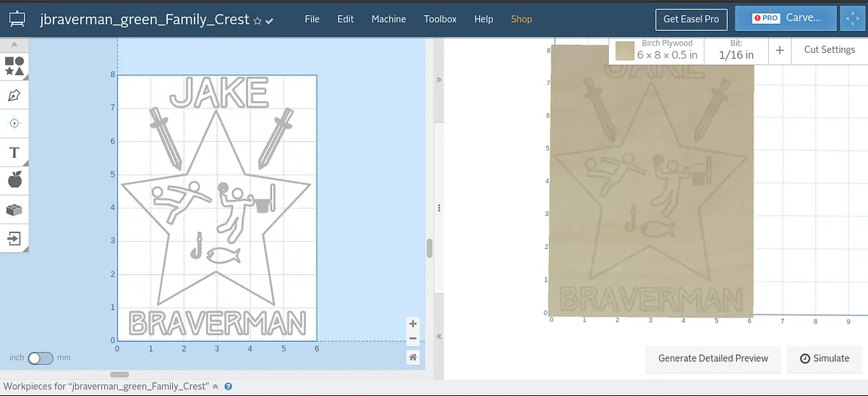Open the Shapes tool palette
Image resolution: width=868 pixels, height=396 pixels.
click(x=14, y=67)
